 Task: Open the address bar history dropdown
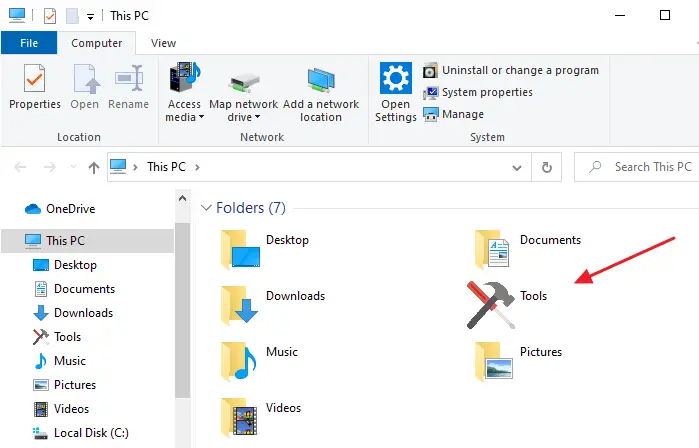[x=517, y=168]
